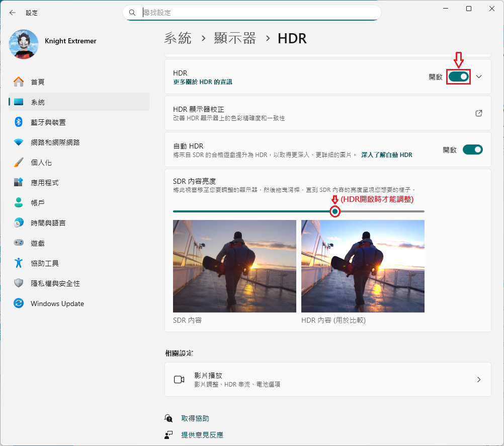Click the paintbrush icon for 個人化
The height and width of the screenshot is (446, 504).
coord(19,162)
